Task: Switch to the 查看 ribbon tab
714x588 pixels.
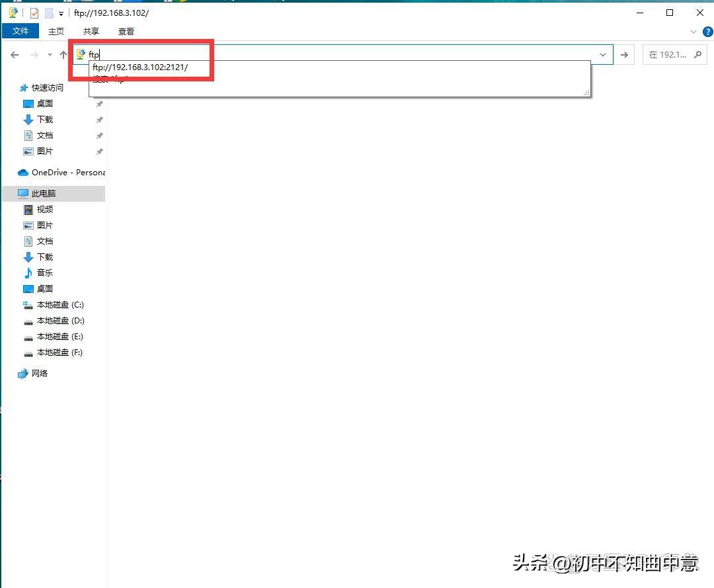Action: (126, 32)
